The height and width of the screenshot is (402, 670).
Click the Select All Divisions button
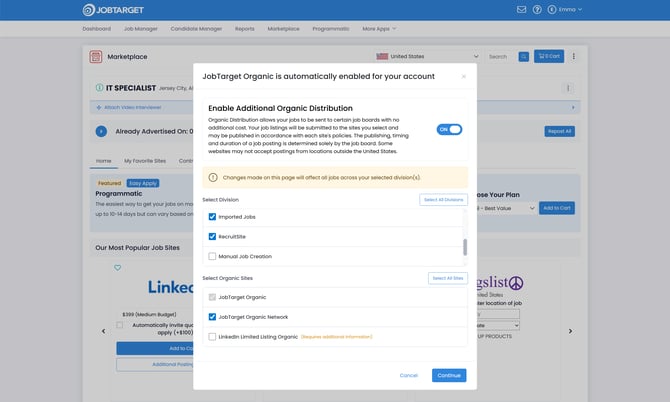443,200
